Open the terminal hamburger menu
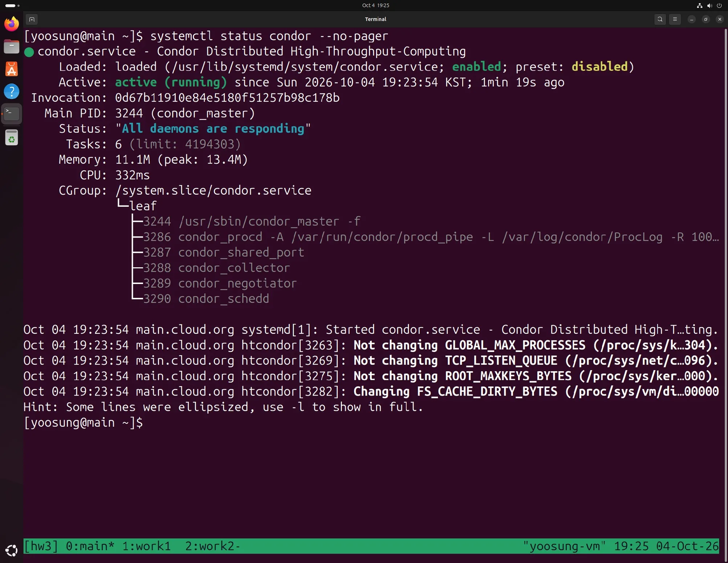The image size is (728, 563). [x=675, y=19]
